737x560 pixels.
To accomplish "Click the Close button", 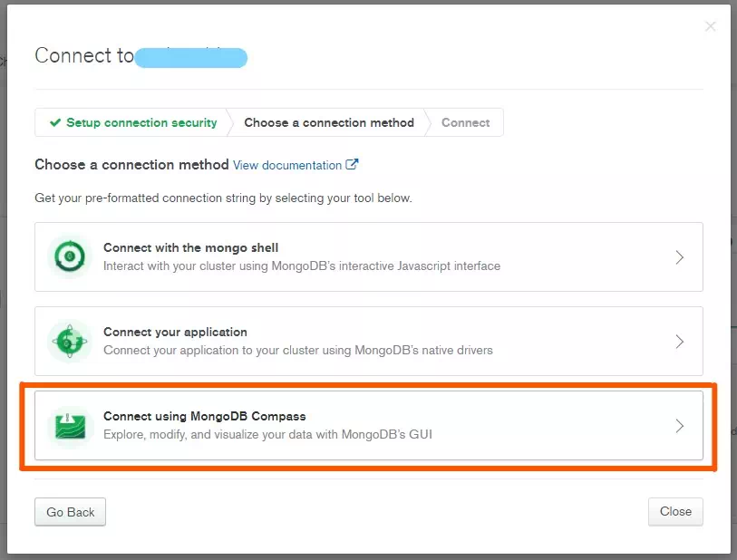I will 675,511.
